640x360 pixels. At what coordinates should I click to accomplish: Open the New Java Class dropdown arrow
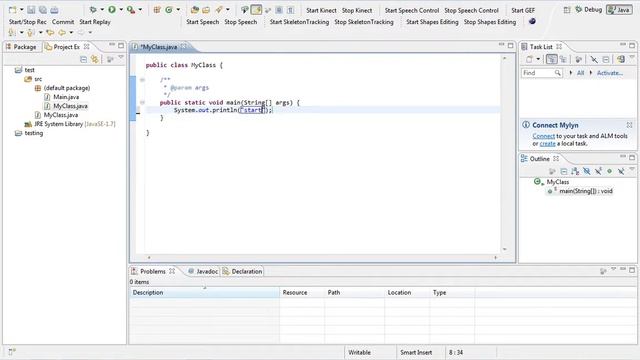click(178, 9)
